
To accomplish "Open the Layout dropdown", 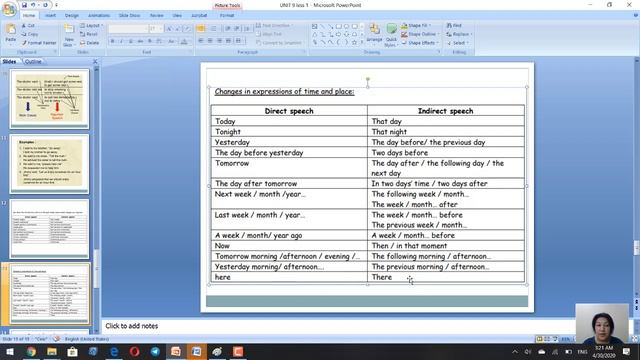I will click(91, 26).
